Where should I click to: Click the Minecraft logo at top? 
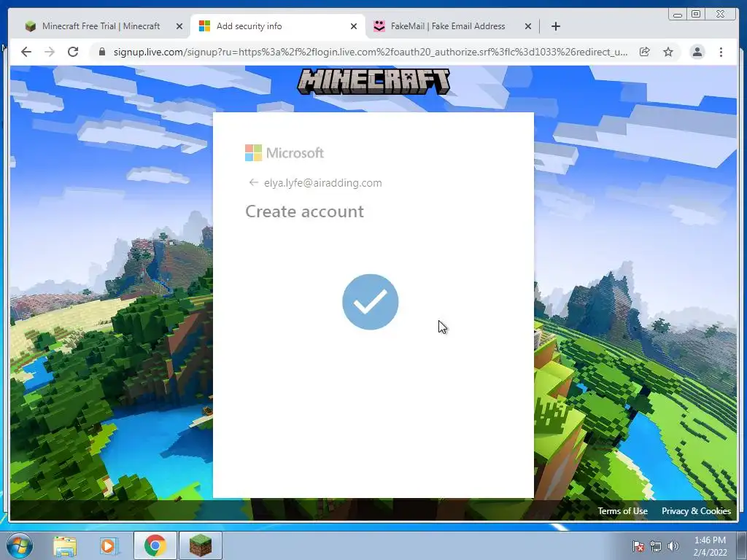pyautogui.click(x=373, y=81)
